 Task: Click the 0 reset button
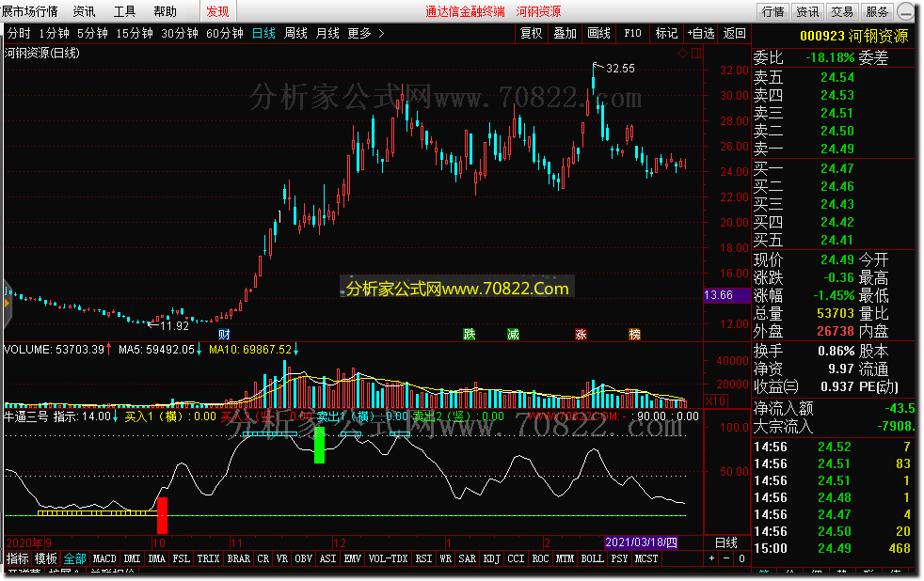pos(741,558)
